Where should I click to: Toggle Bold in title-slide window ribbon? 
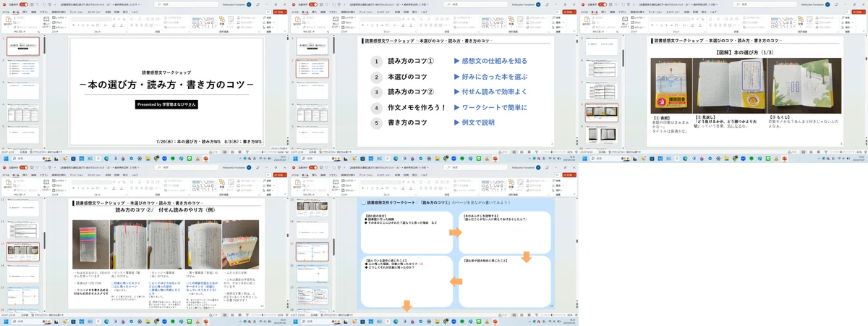(x=74, y=25)
